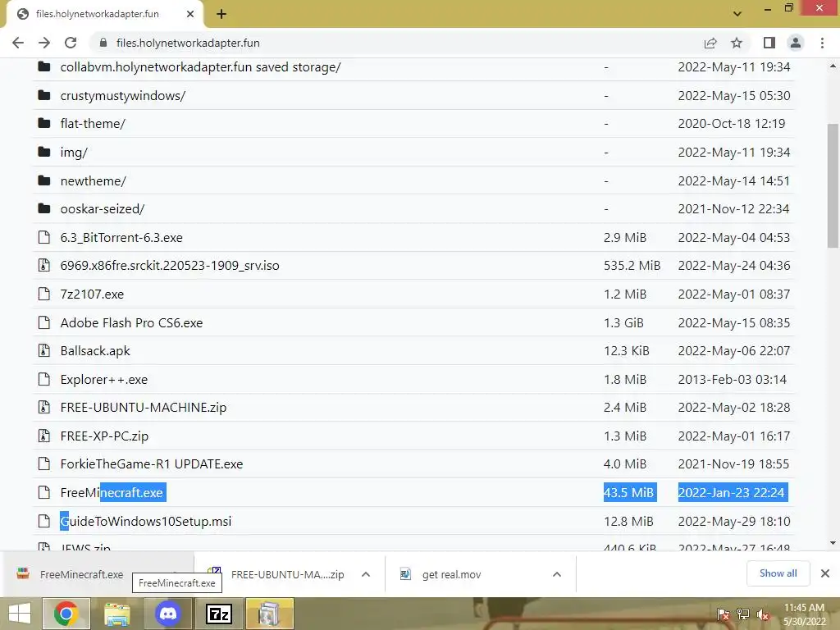This screenshot has width=840, height=630.
Task: Click the 43.5 MiB size value
Action: pyautogui.click(x=629, y=492)
